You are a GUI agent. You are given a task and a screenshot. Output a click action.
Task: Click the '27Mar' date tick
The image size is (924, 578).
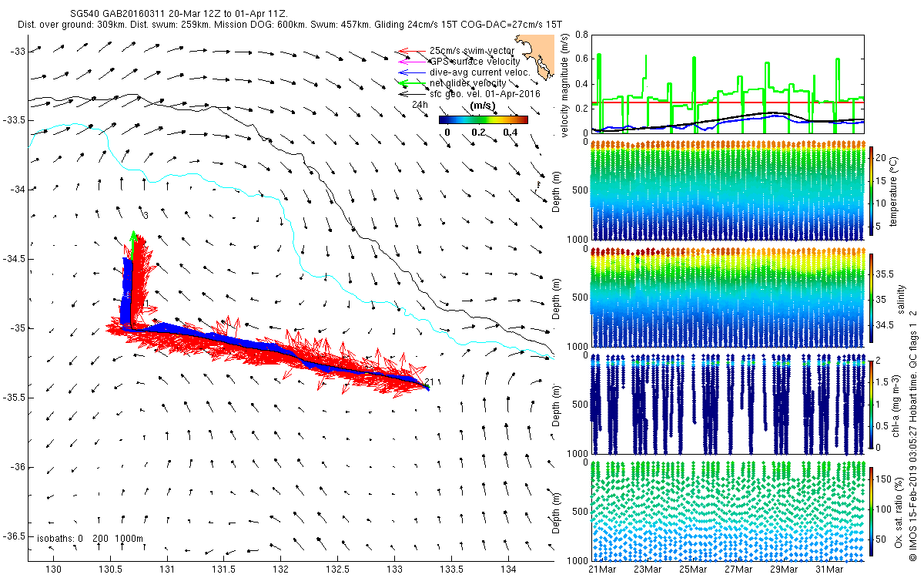[738, 570]
